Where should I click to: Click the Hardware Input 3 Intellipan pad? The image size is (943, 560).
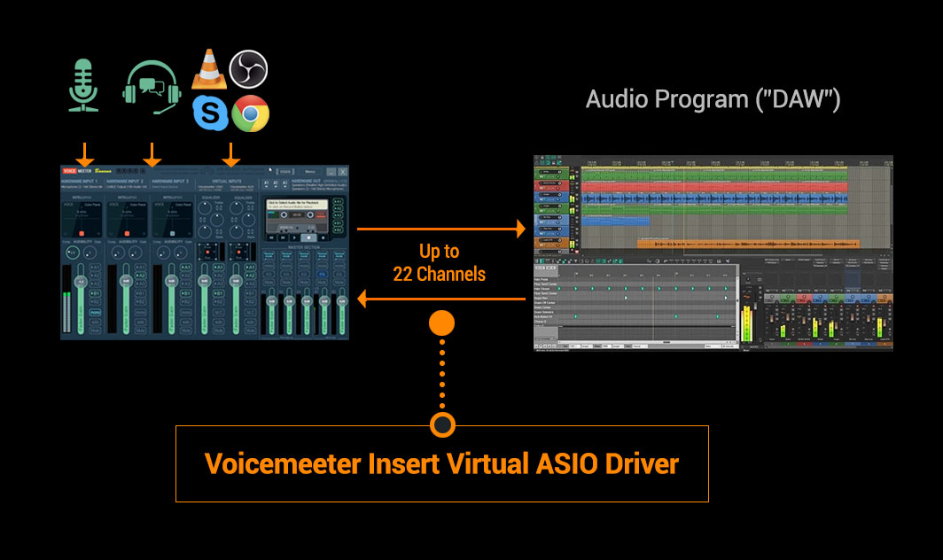tap(173, 220)
